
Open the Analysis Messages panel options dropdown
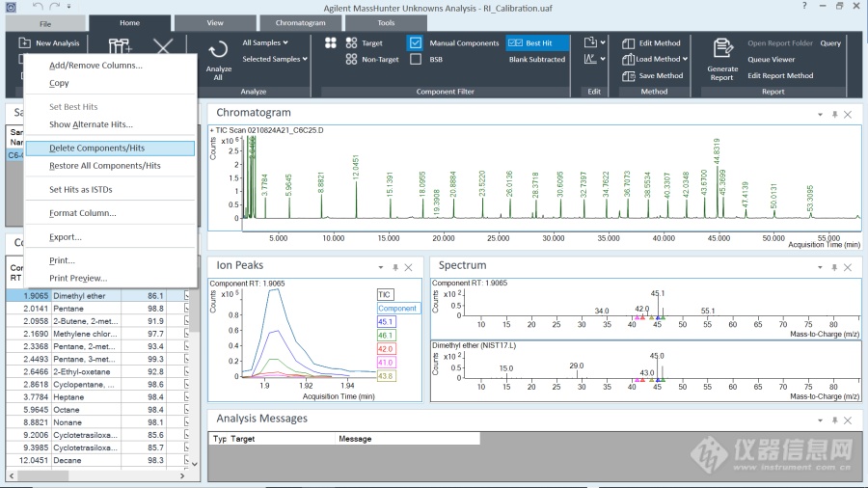820,420
